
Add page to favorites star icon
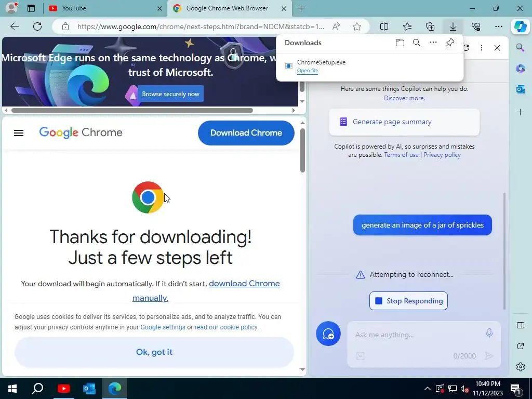[x=356, y=26]
